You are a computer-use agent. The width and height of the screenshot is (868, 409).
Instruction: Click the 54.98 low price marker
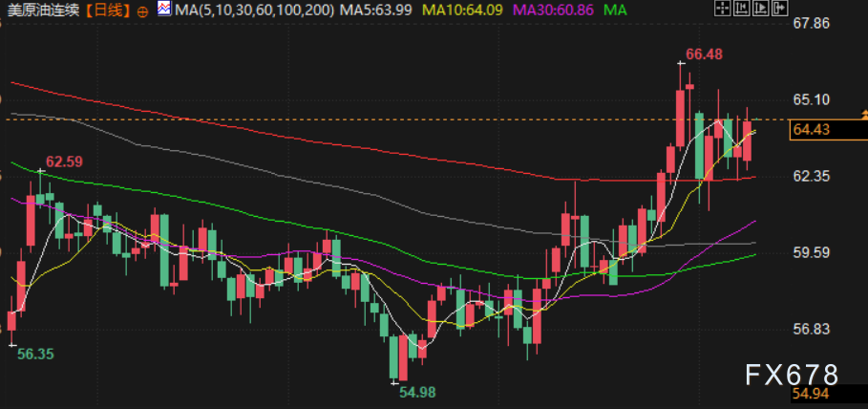[417, 391]
